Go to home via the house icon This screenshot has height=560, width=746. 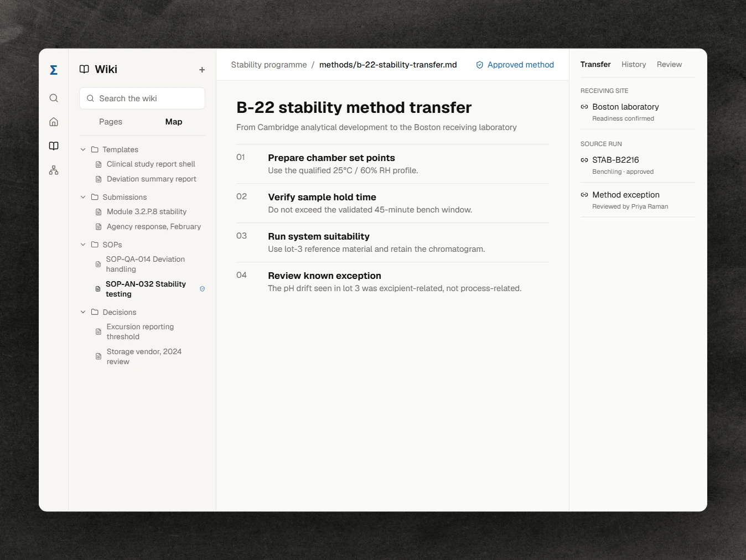tap(54, 122)
